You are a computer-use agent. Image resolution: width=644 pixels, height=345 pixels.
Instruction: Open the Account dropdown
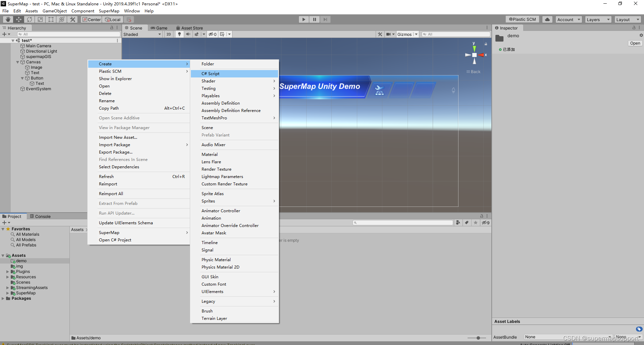(569, 19)
